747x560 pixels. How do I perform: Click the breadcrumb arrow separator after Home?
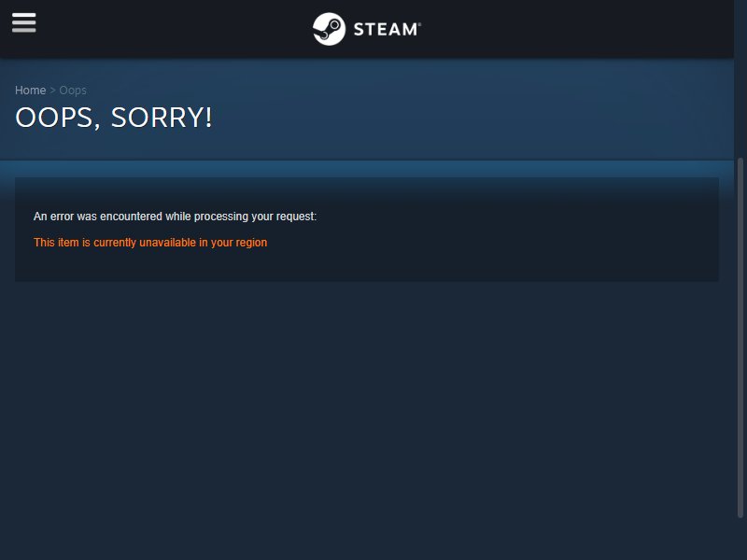click(x=53, y=90)
